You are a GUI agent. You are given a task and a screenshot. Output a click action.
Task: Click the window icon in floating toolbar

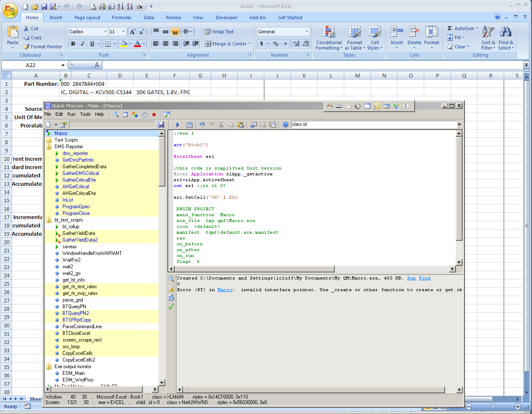(368, 106)
